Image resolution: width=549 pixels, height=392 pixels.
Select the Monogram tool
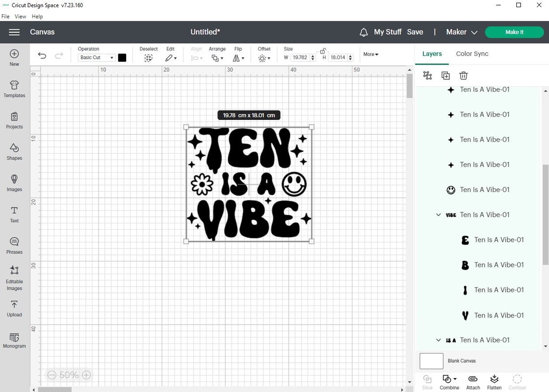[14, 340]
